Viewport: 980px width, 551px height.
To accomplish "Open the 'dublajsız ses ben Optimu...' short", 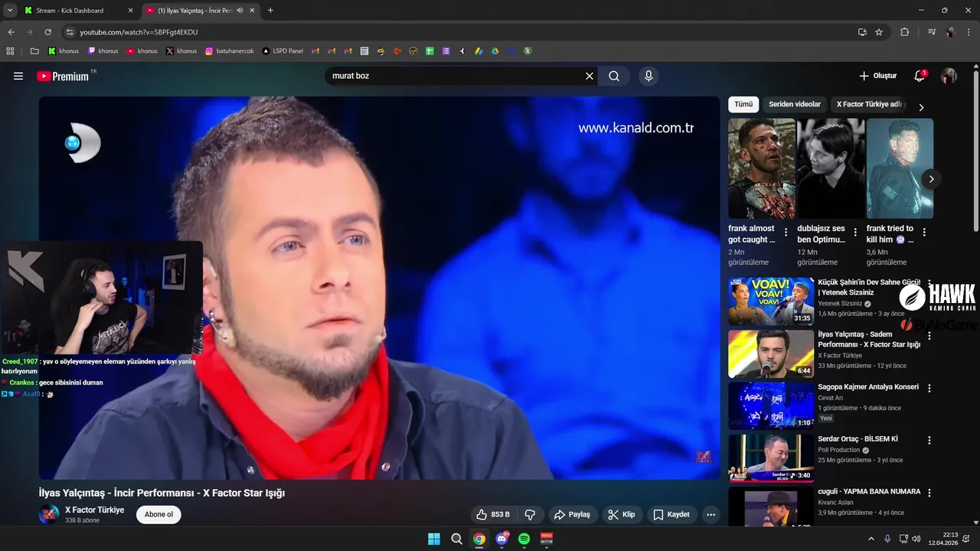I will pos(831,168).
